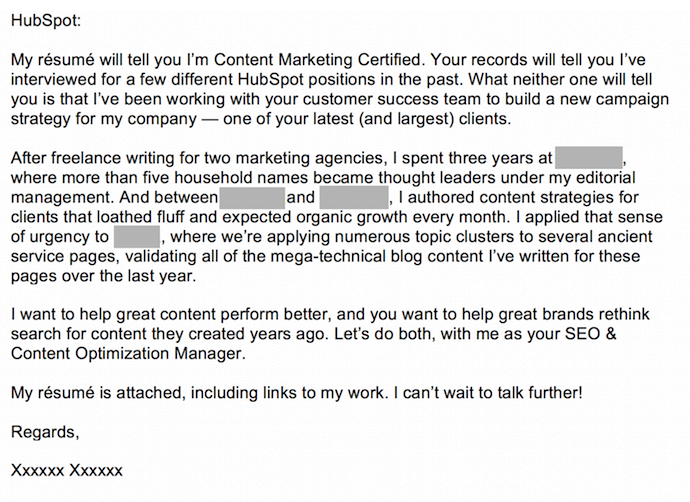Click the "HubSpot:" greeting at the top
This screenshot has width=690, height=502.
[x=47, y=20]
